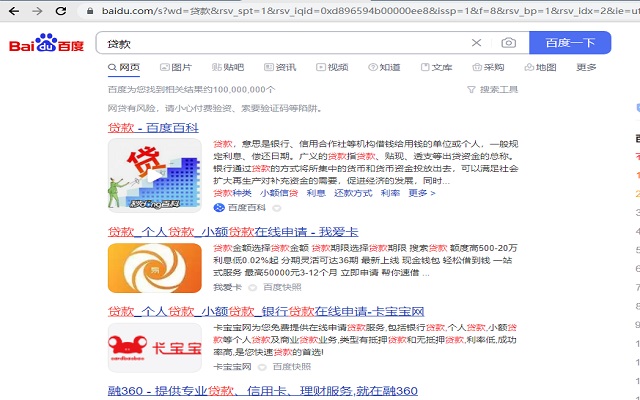Open the 视频 tab
The height and width of the screenshot is (400, 640).
[332, 67]
